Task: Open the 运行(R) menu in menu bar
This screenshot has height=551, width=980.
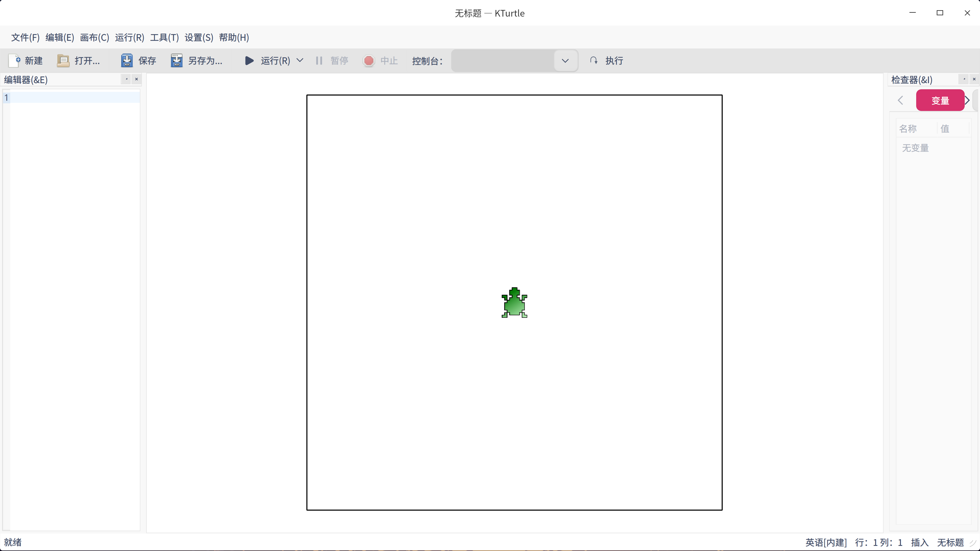Action: 129,37
